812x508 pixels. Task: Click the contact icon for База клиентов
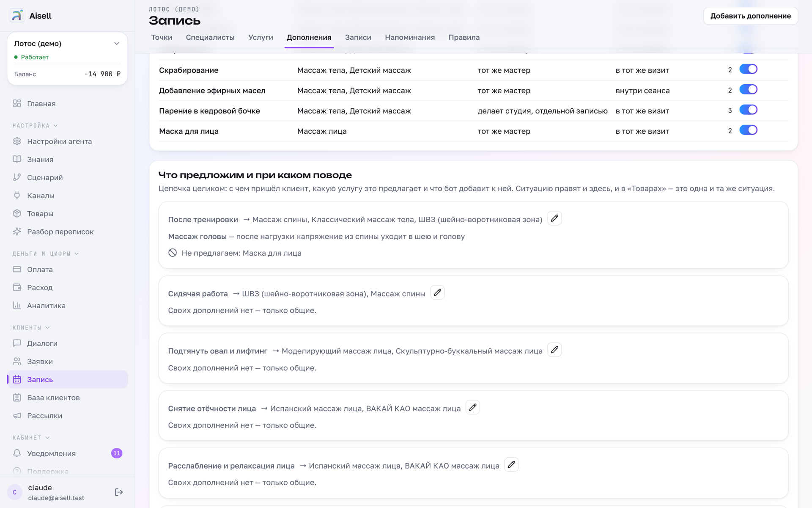17,398
